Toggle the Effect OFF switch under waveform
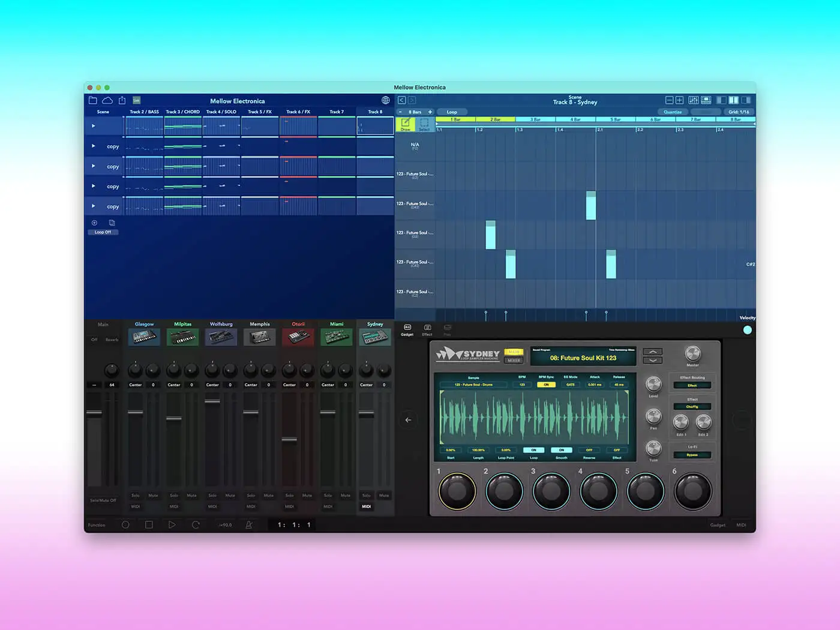Image resolution: width=840 pixels, height=630 pixels. click(617, 450)
